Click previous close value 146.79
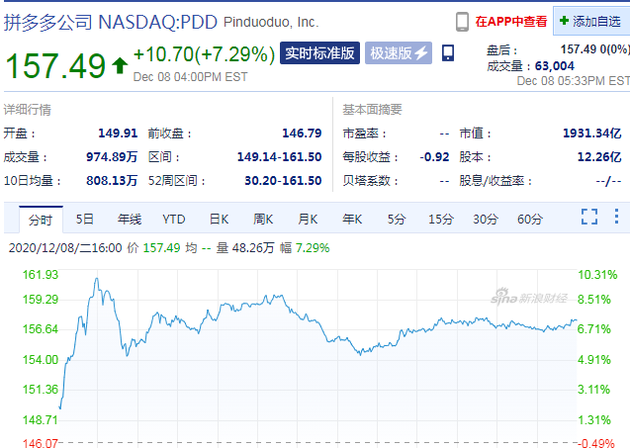 coord(302,133)
